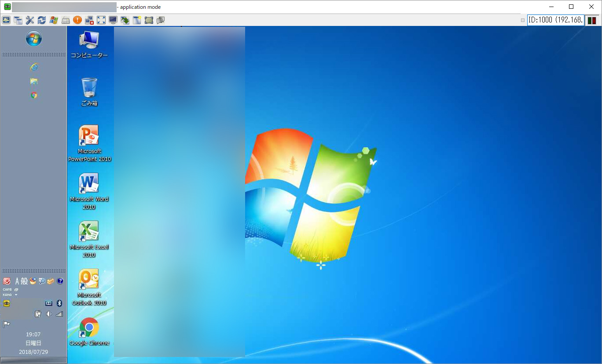Open the language bar options dropdown arrow
Screen dimensions: 602x364
[16, 295]
